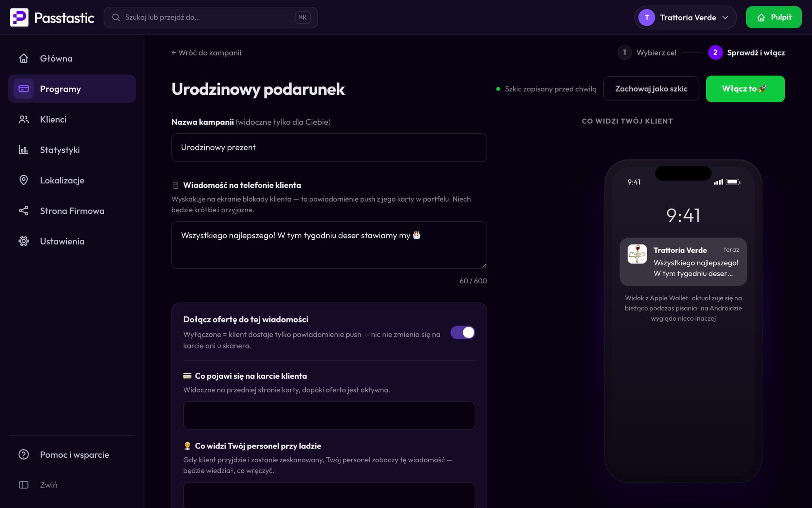This screenshot has height=508, width=812.
Task: Open Statystyki via the chart icon
Action: [24, 150]
